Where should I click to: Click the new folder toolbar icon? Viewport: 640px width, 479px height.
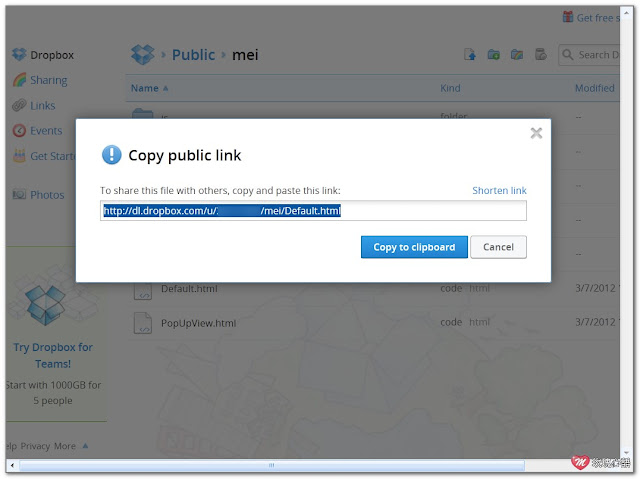click(493, 54)
